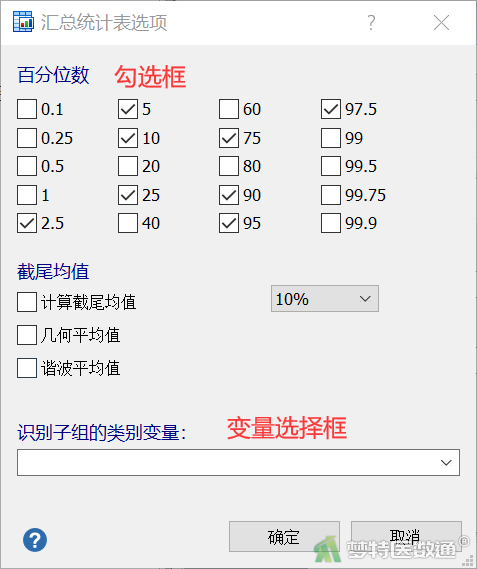Click inside the subgroup variable selection field

click(238, 463)
